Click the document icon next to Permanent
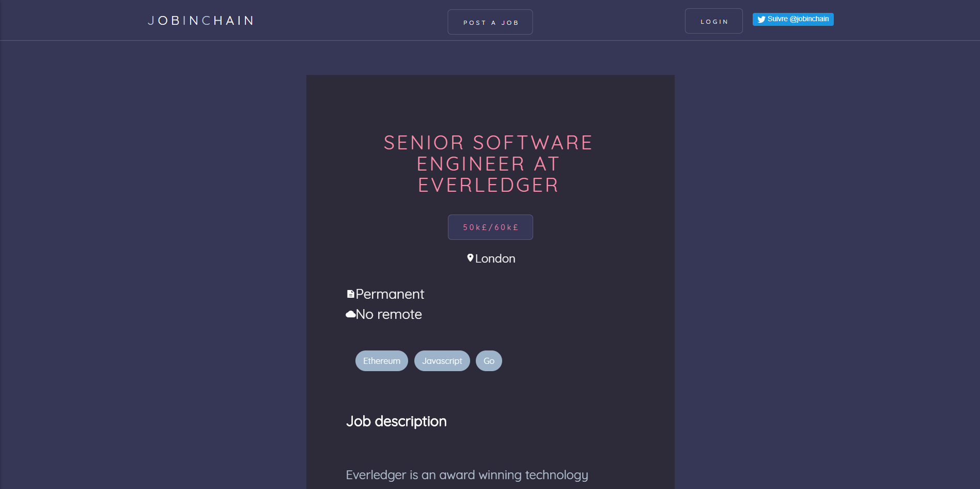The width and height of the screenshot is (980, 489). click(x=351, y=294)
